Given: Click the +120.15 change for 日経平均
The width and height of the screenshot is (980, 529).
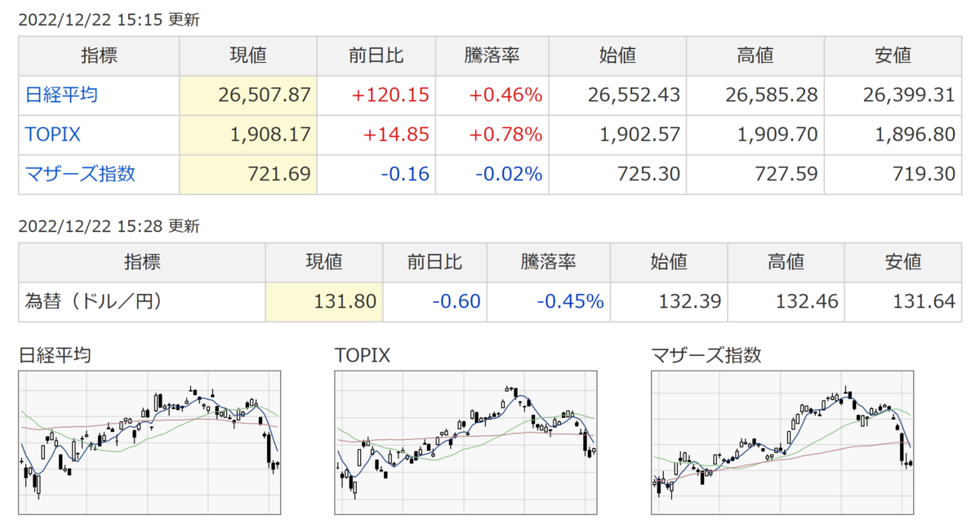Looking at the screenshot, I should (390, 96).
